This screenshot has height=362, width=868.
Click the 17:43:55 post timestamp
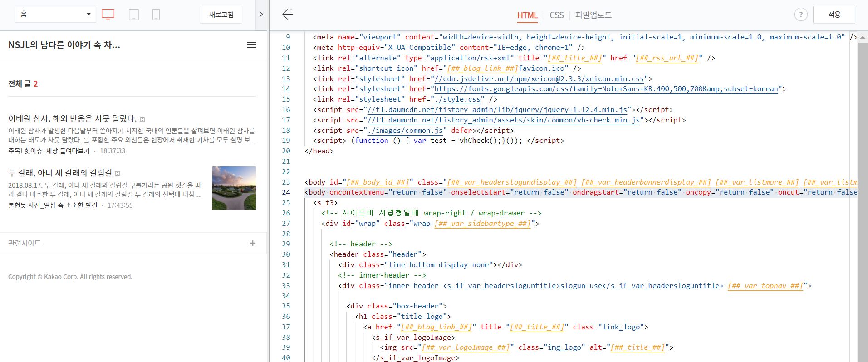[120, 205]
